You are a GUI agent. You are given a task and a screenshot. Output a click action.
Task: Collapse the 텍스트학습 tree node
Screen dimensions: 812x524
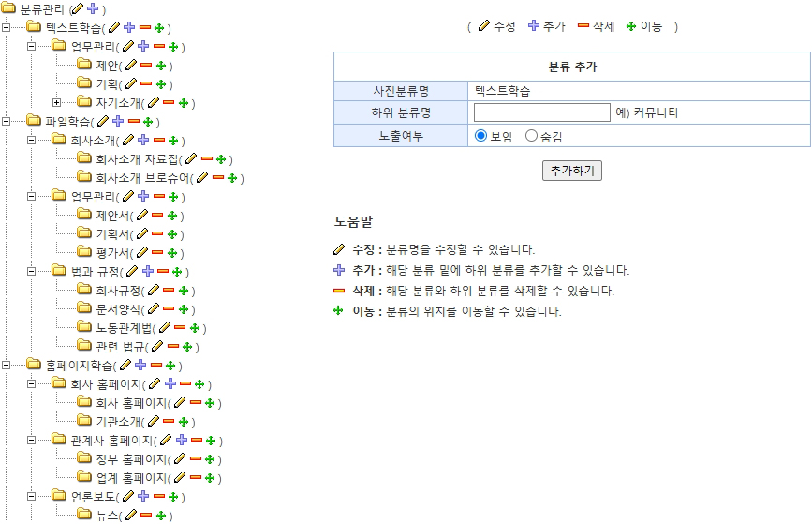[7, 27]
